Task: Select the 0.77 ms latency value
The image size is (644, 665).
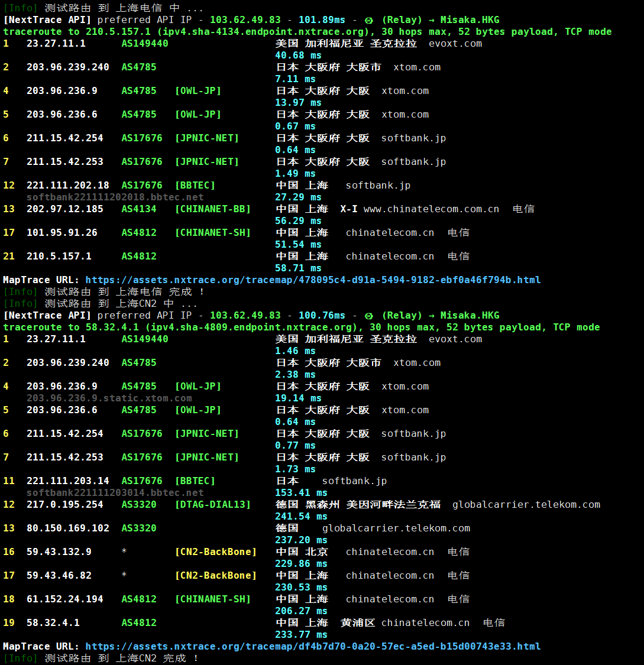Action: pos(295,446)
